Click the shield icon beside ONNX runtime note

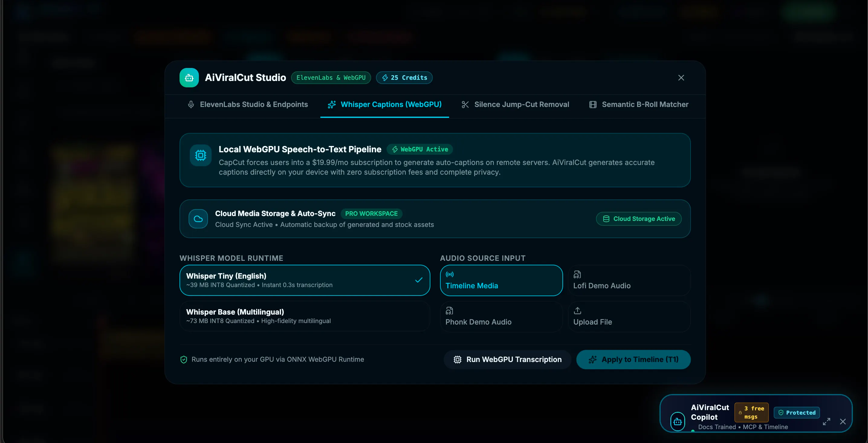(x=184, y=360)
